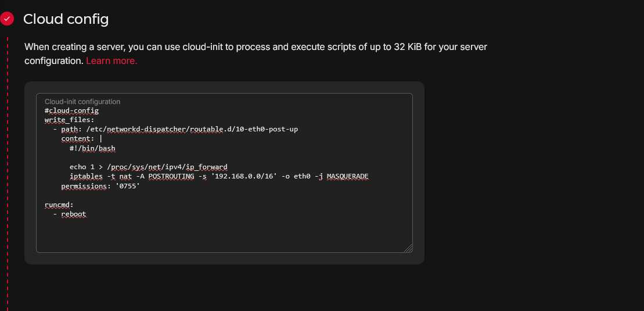
Task: Click the permissions: '0755' line
Action: click(100, 186)
